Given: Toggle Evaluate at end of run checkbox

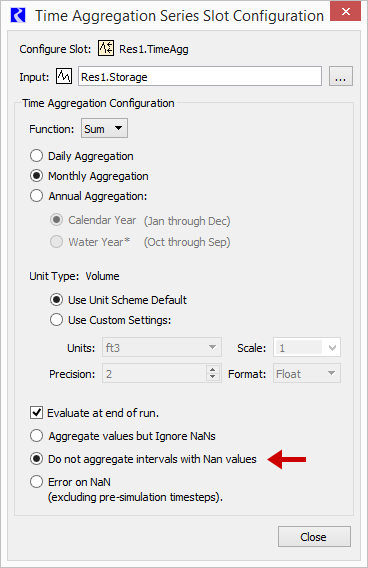Looking at the screenshot, I should click(x=37, y=413).
